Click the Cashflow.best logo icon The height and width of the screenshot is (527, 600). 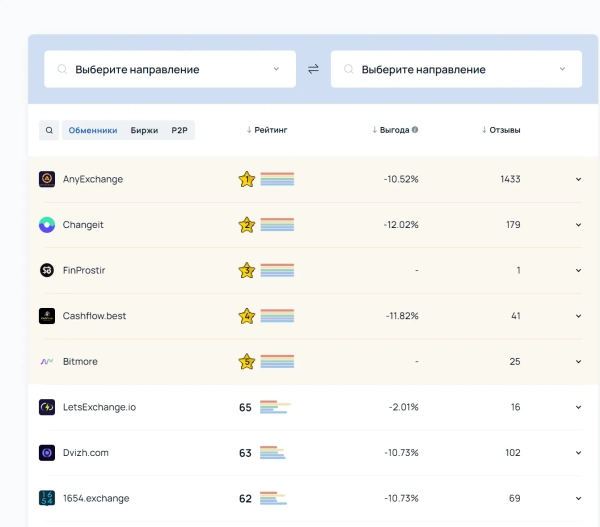tap(47, 316)
